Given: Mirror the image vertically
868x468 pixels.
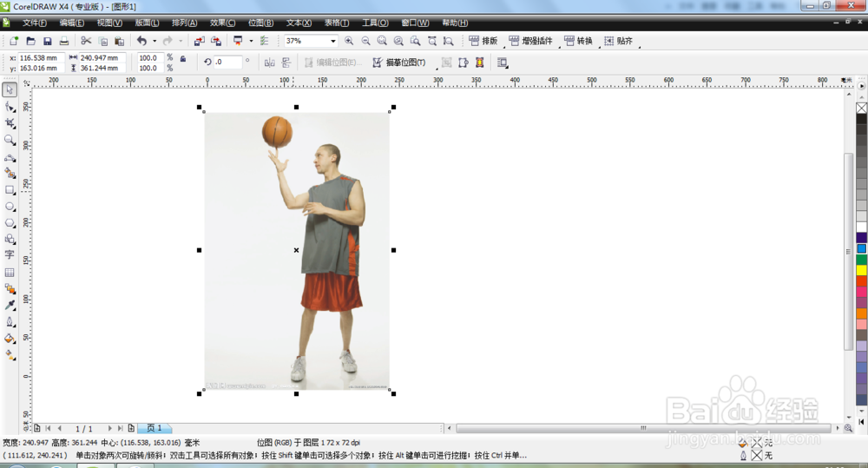Looking at the screenshot, I should pos(286,63).
